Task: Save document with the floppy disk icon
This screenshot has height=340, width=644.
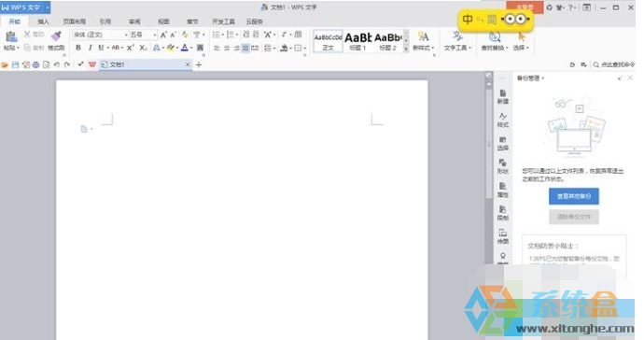Action: click(15, 64)
